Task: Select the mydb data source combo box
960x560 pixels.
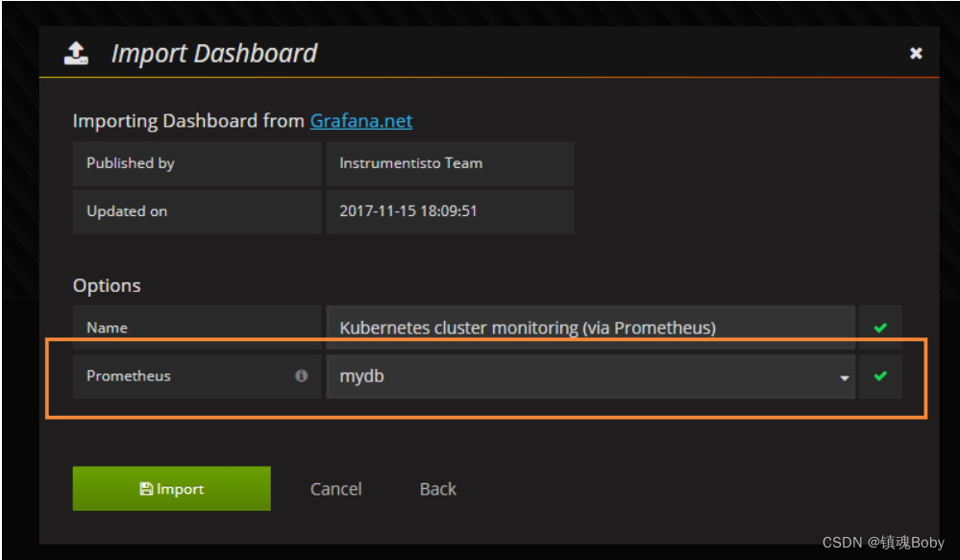Action: tap(590, 377)
